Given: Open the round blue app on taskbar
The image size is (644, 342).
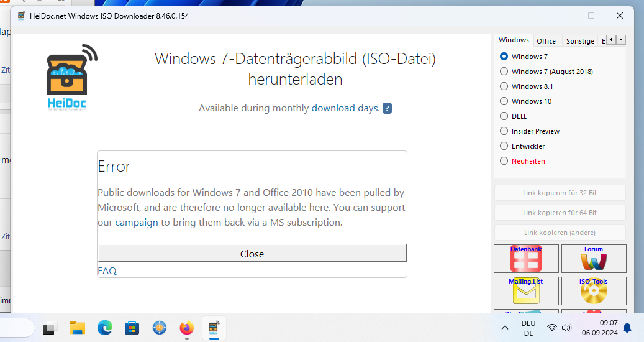Looking at the screenshot, I should pyautogui.click(x=160, y=328).
